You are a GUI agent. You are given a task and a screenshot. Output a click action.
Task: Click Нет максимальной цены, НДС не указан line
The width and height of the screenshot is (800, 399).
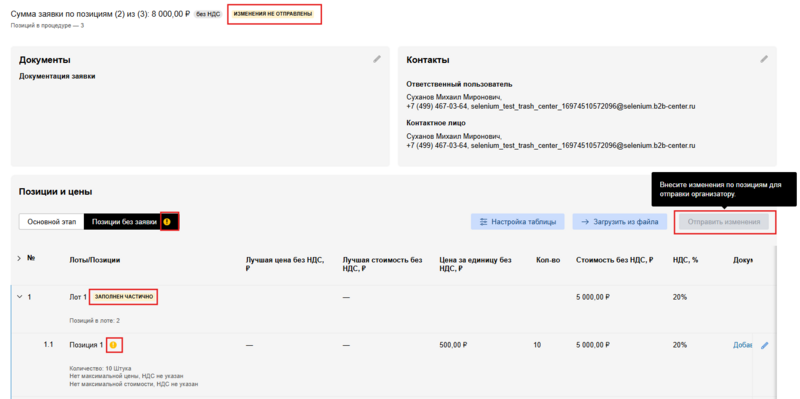click(x=126, y=376)
